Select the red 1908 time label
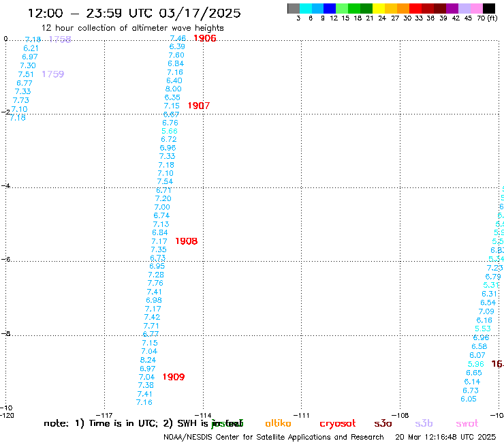This screenshot has width=504, height=443. pyautogui.click(x=187, y=241)
